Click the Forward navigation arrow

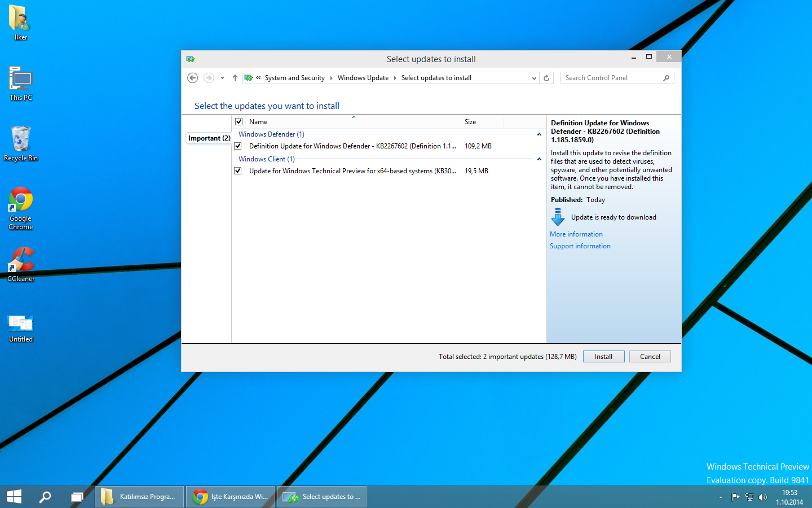click(x=209, y=78)
